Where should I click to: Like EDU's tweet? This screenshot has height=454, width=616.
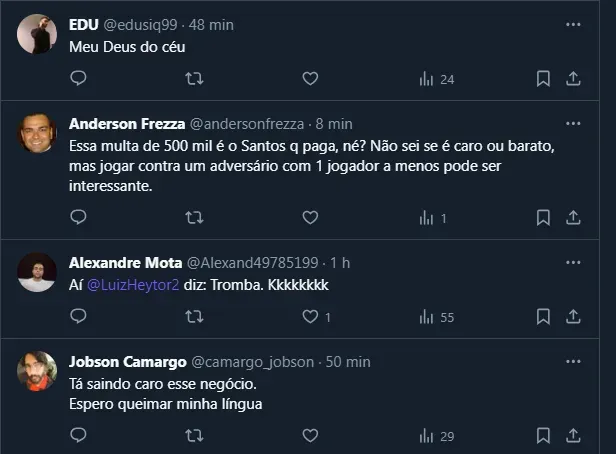(310, 79)
